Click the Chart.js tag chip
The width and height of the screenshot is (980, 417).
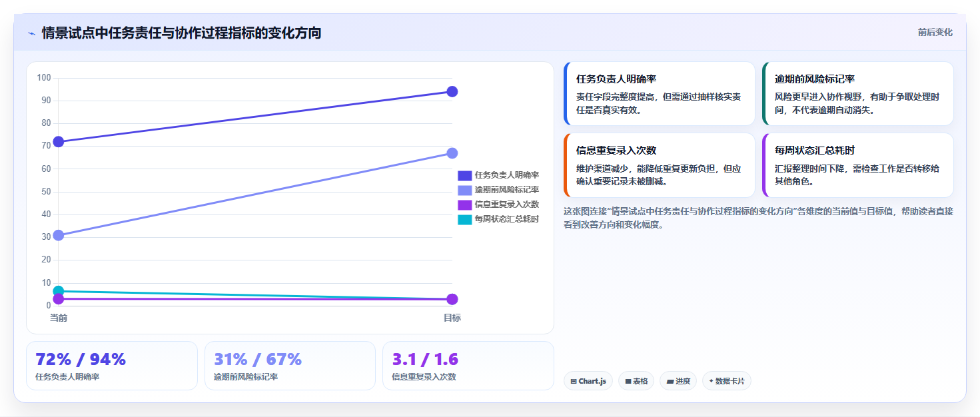[588, 381]
